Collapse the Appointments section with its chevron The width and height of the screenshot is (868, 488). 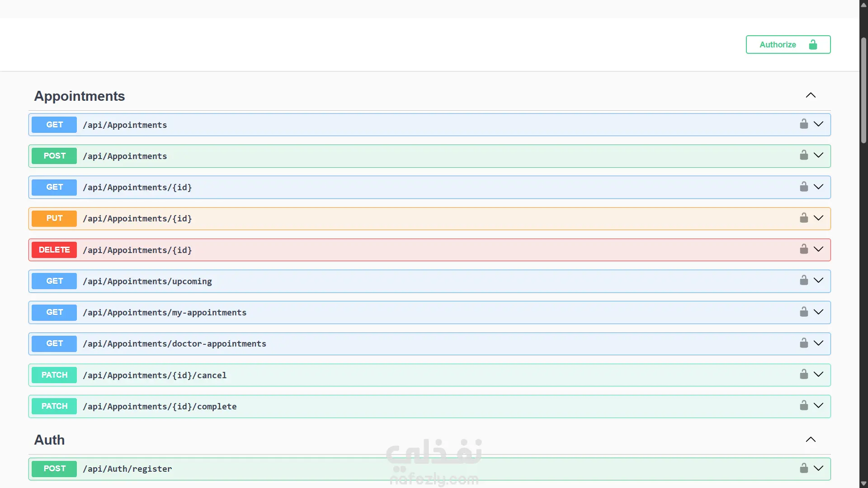(x=811, y=95)
